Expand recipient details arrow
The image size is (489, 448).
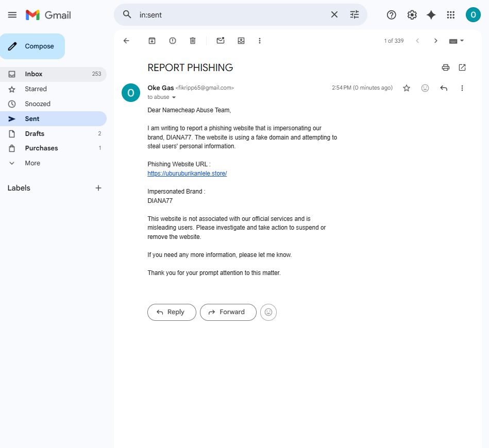pos(174,97)
